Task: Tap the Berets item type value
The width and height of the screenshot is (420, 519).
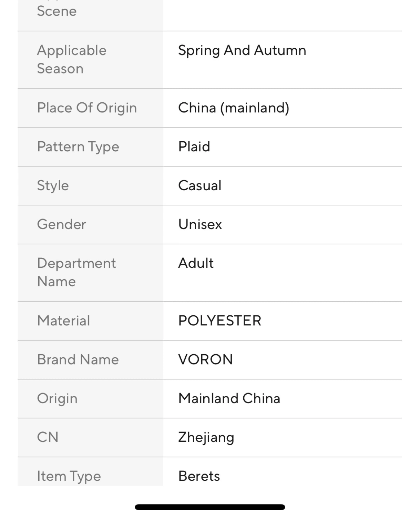Action: (x=199, y=476)
